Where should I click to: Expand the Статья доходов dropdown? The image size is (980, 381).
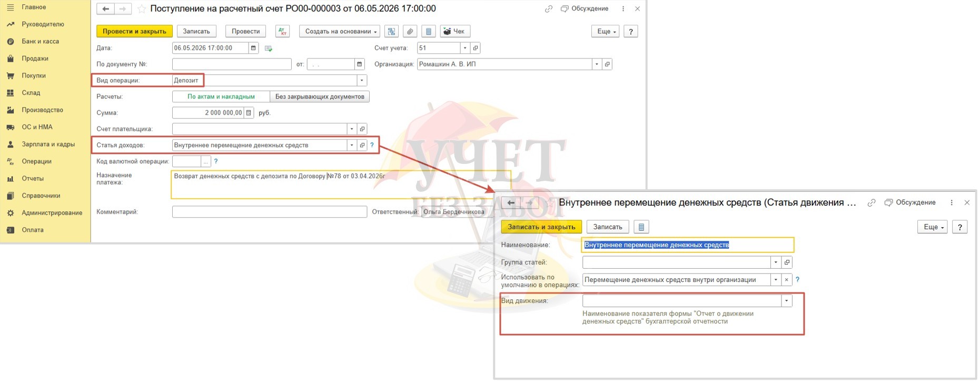352,145
